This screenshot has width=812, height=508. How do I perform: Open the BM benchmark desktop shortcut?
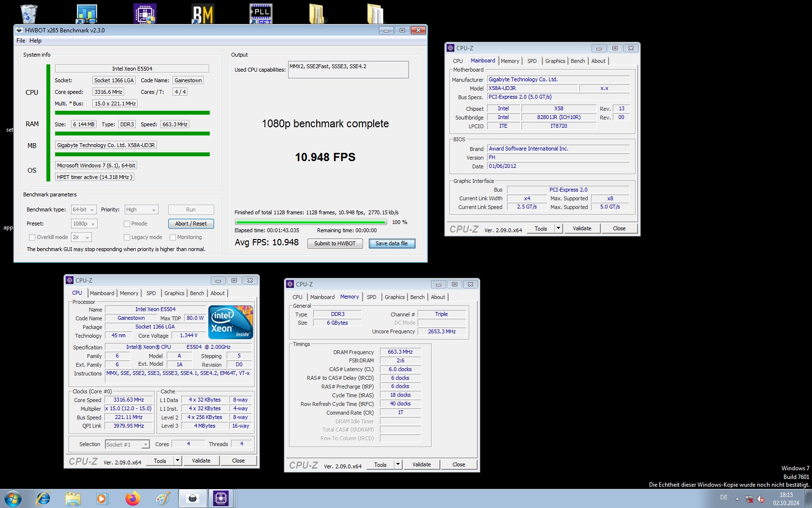(x=203, y=14)
